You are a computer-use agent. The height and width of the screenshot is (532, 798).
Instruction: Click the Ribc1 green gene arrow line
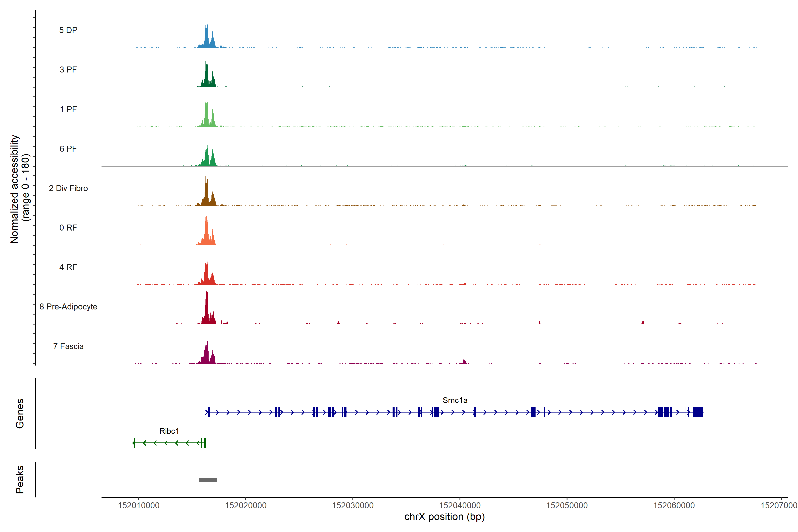[x=170, y=443]
